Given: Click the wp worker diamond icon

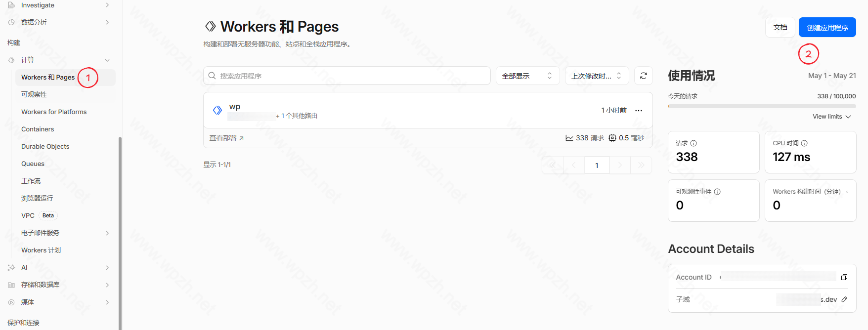Looking at the screenshot, I should [x=217, y=110].
